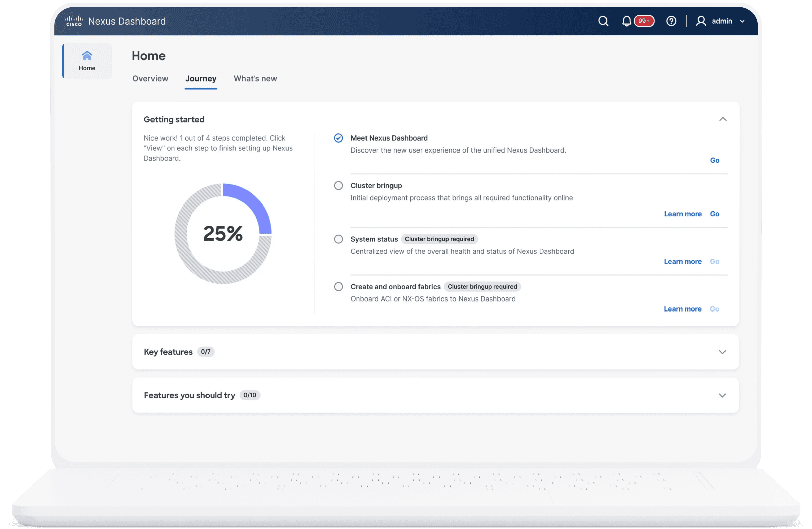Image resolution: width=812 pixels, height=529 pixels.
Task: Click the 99+ notification badge
Action: pyautogui.click(x=644, y=21)
